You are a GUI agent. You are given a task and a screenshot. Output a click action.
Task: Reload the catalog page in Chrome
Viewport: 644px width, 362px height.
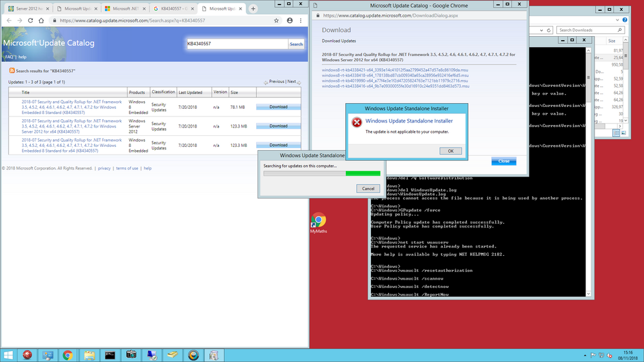[x=30, y=20]
